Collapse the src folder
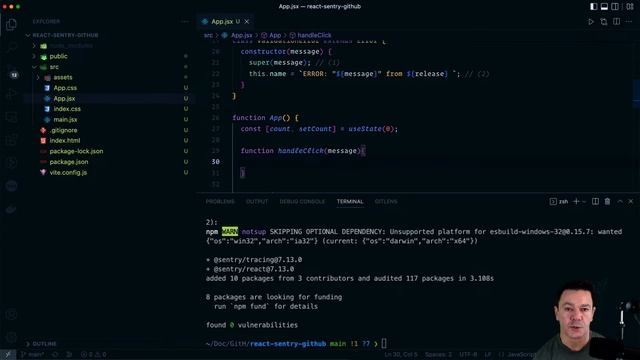This screenshot has width=640, height=360. pos(34,67)
